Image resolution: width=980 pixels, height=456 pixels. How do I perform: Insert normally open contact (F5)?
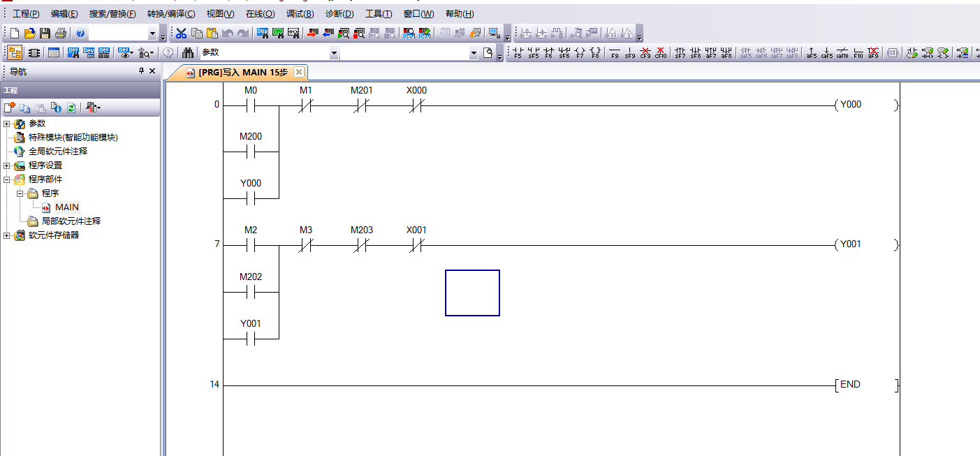[518, 52]
